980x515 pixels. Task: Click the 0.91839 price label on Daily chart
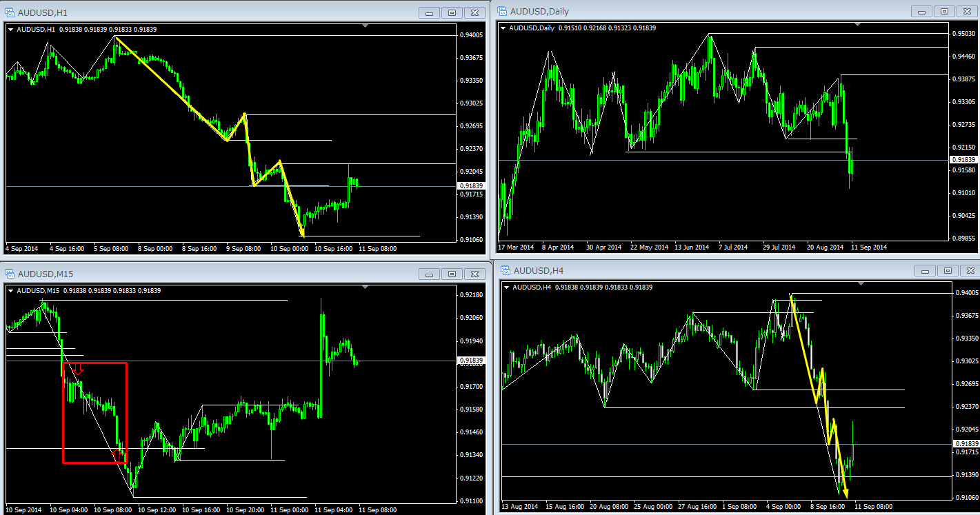click(x=963, y=160)
